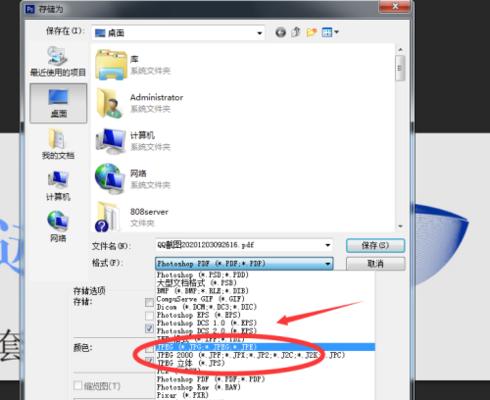
Task: Click the 文件名 input field
Action: pos(244,245)
